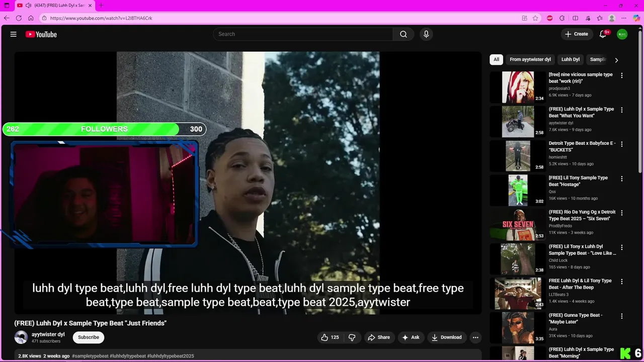
Task: Open the favorites list
Action: pos(600,18)
